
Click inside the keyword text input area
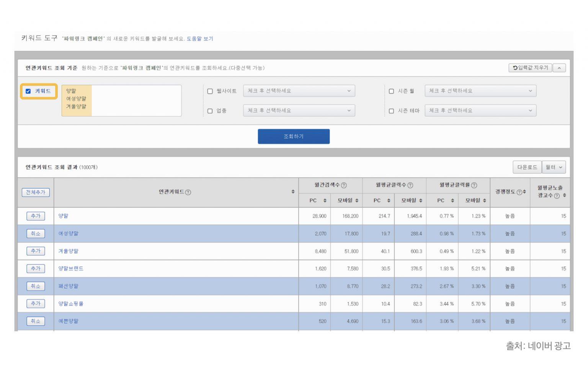coord(136,101)
